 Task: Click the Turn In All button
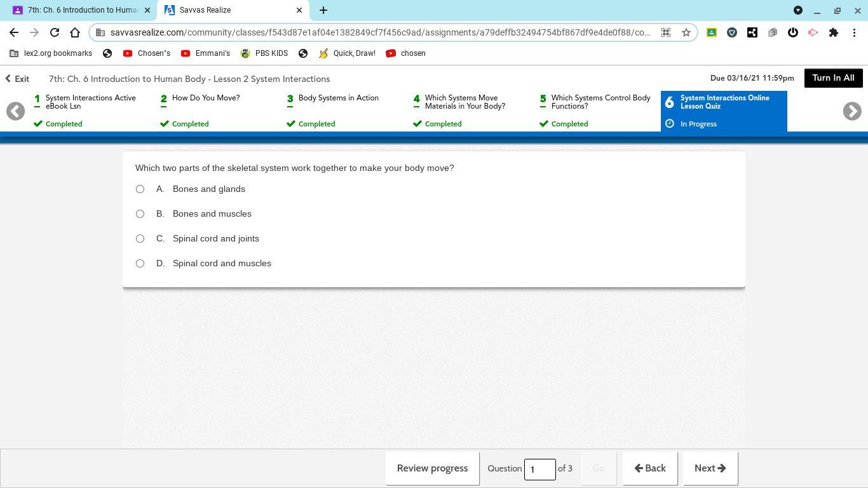[833, 78]
